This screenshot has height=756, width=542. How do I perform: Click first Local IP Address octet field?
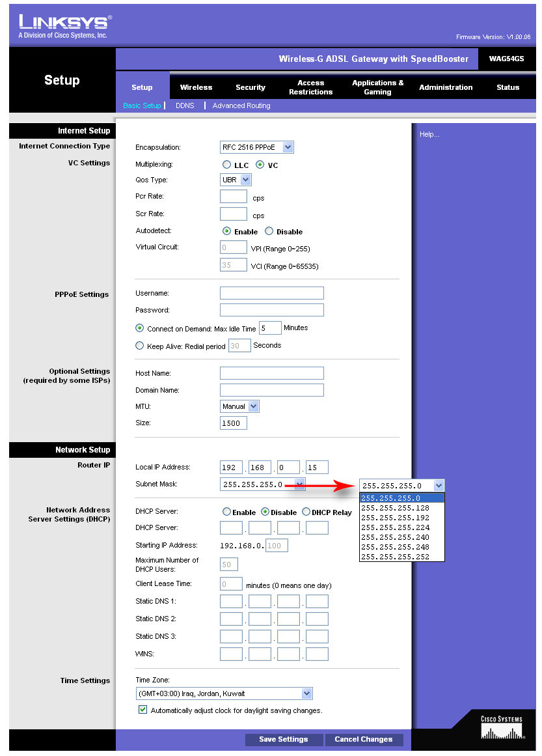pyautogui.click(x=231, y=467)
